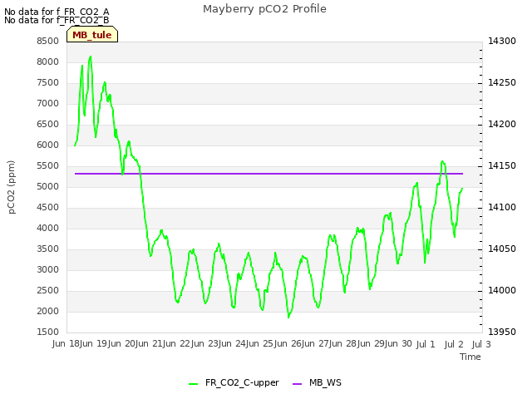Click the Jul 1 date tick label
Image resolution: width=532 pixels, height=399 pixels.
pyautogui.click(x=426, y=344)
